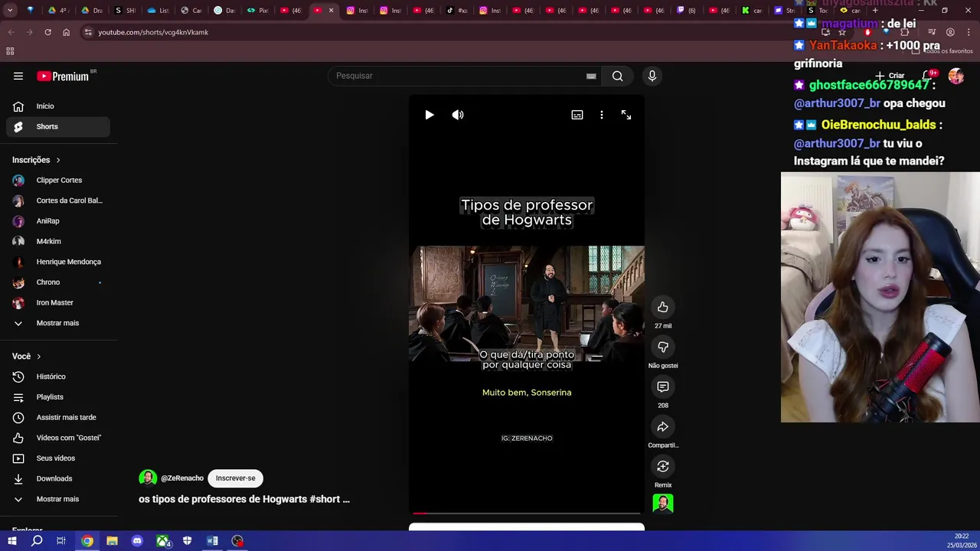This screenshot has width=980, height=551.
Task: Share the Short via Compartilhar
Action: click(663, 426)
